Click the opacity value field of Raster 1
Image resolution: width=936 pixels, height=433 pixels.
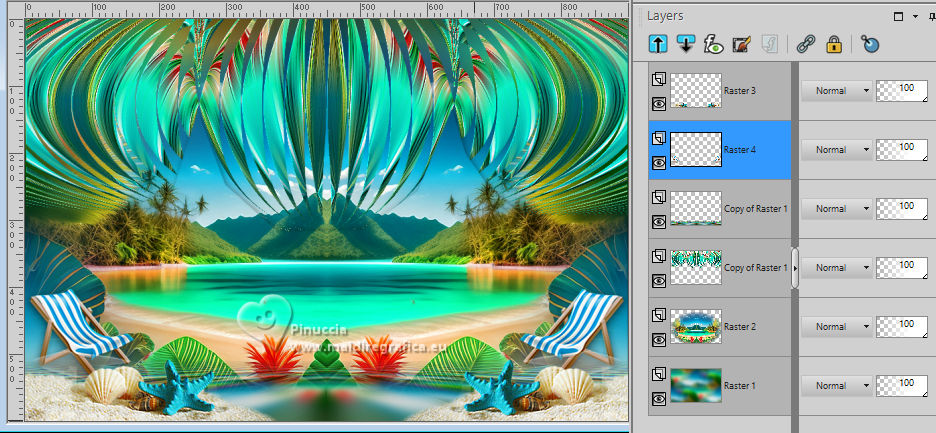pos(902,386)
